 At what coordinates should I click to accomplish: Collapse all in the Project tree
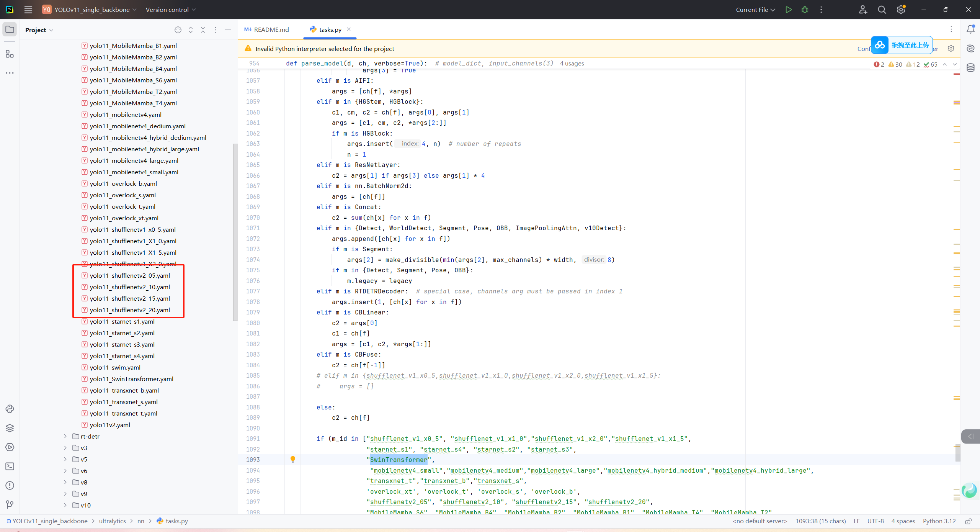coord(203,30)
